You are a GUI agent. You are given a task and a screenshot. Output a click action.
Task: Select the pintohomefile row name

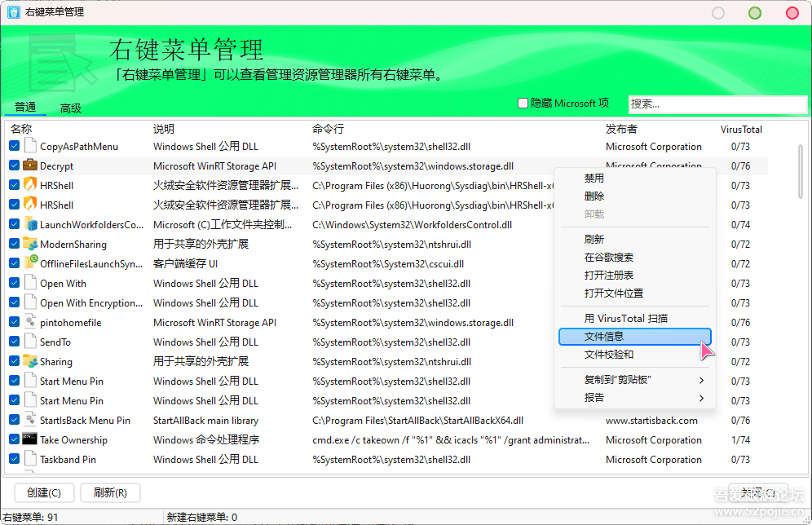(x=70, y=323)
